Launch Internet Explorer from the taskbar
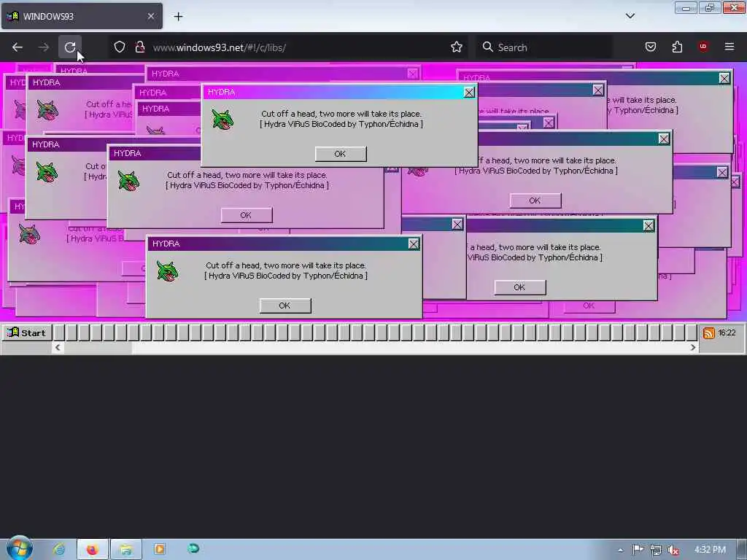The width and height of the screenshot is (747, 560). point(59,549)
